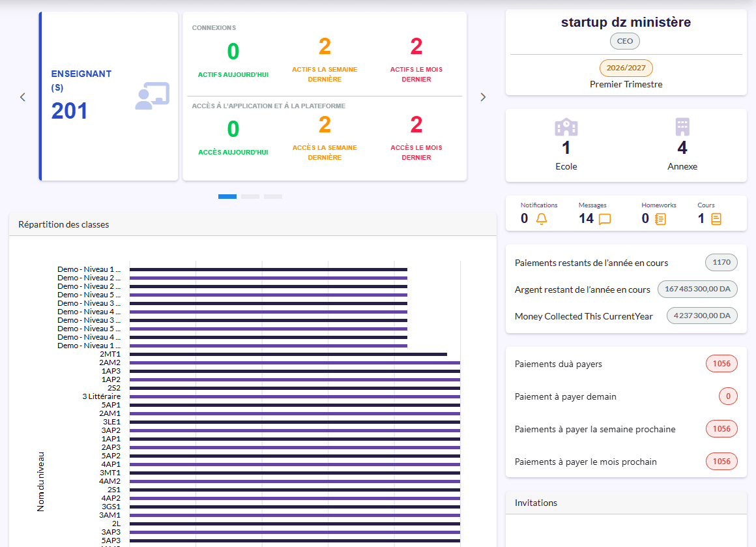Click the 4 237 300,00 DA badge
This screenshot has height=547, width=756.
point(702,316)
